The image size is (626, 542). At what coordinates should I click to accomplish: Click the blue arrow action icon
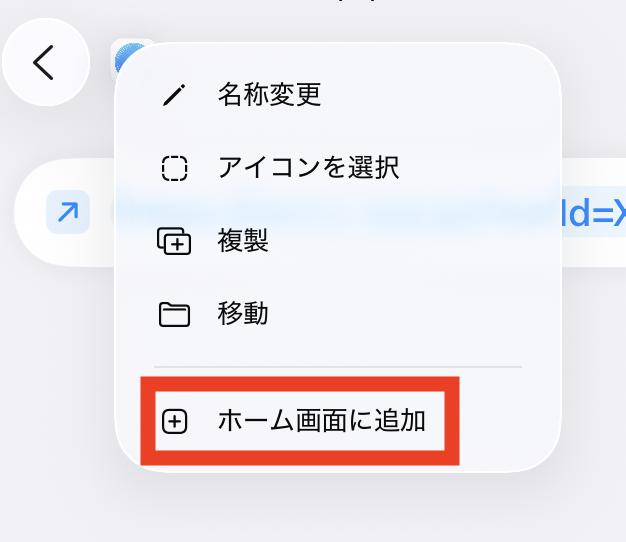68,212
